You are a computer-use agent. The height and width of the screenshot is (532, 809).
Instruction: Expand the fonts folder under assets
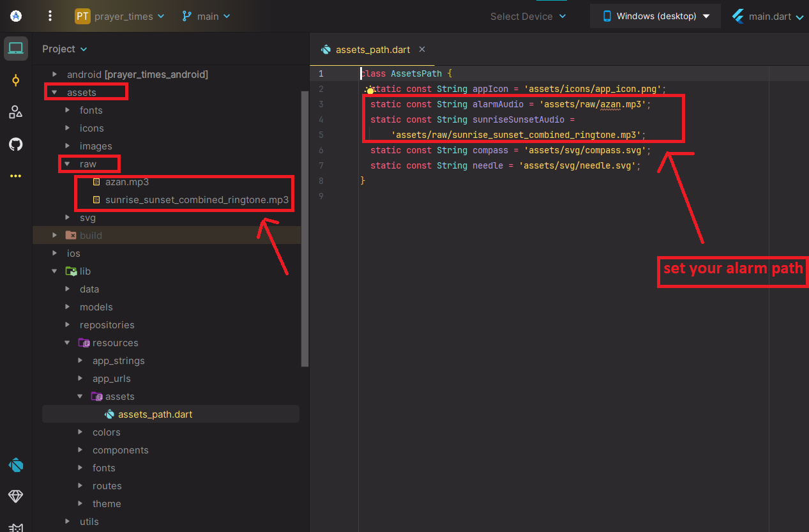[x=67, y=110]
